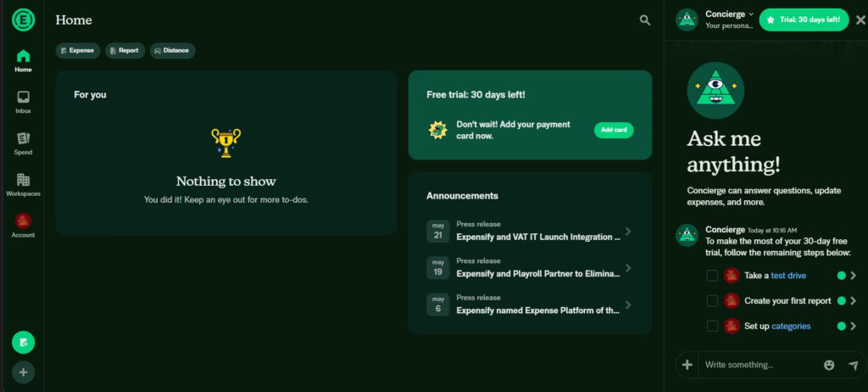Open search with the magnifier icon
Image resolution: width=868 pixels, height=392 pixels.
coord(645,20)
